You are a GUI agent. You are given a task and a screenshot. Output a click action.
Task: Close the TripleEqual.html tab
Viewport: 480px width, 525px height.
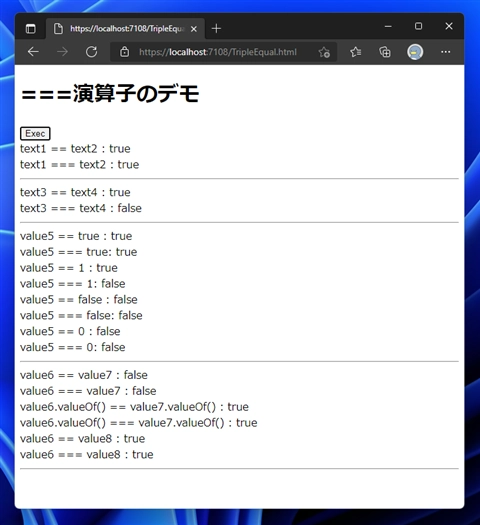[193, 29]
